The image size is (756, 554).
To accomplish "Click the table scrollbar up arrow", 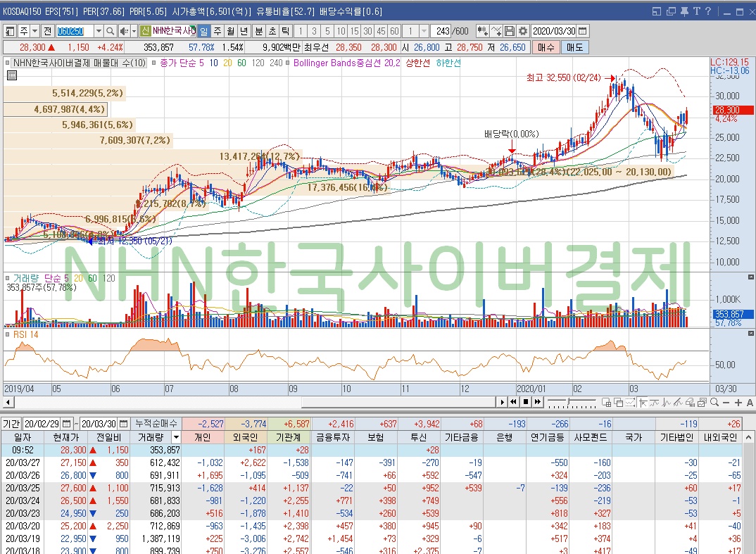I will tap(748, 437).
